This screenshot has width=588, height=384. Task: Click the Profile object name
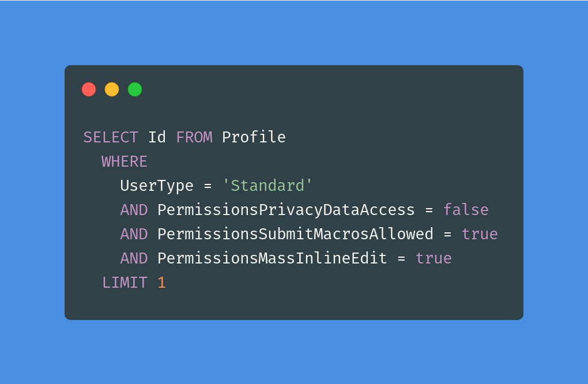coord(254,137)
